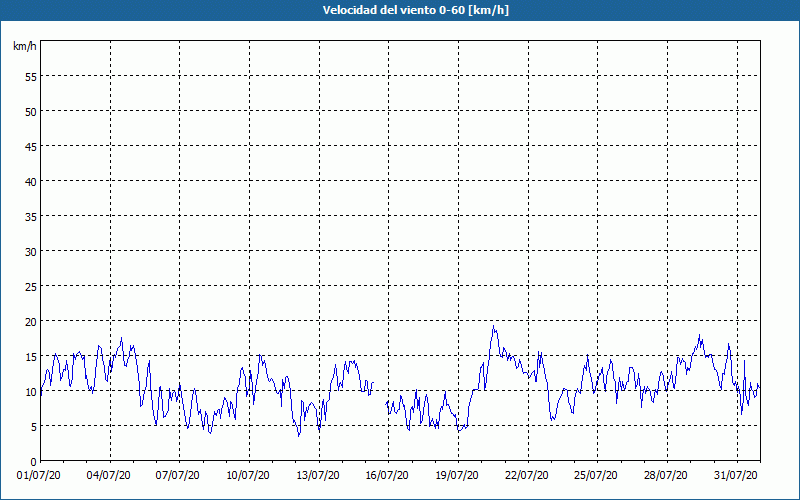This screenshot has width=800, height=500.
Task: Click the y-axis value 20
Action: [31, 322]
